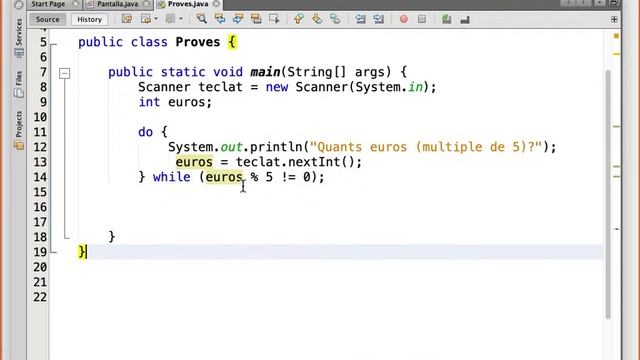Toggle rectangular selection mode icon

pyautogui.click(x=274, y=19)
